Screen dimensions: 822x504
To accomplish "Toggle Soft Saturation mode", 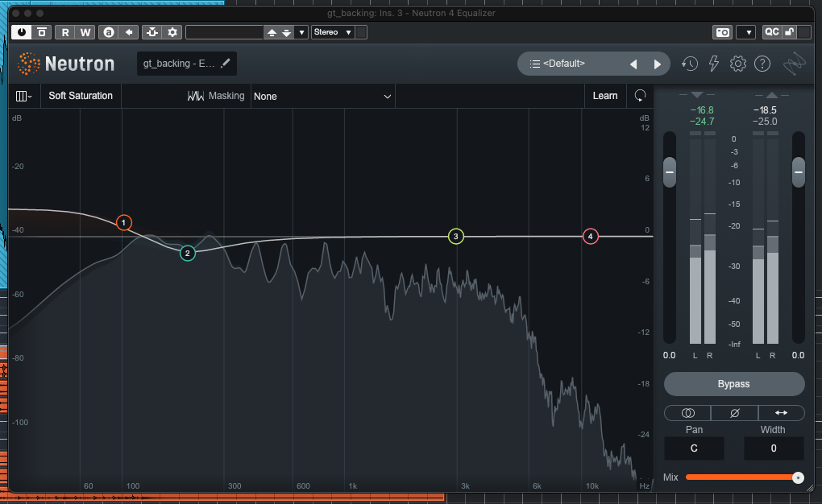I will [x=81, y=96].
